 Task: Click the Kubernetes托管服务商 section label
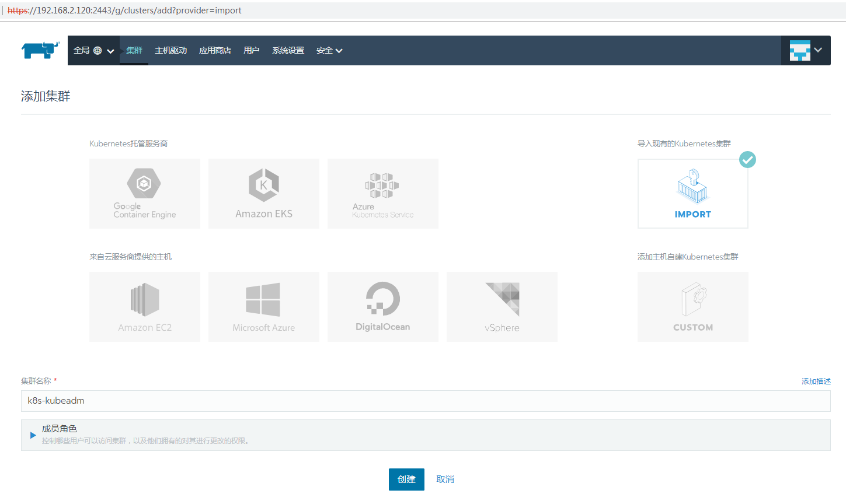pyautogui.click(x=128, y=143)
